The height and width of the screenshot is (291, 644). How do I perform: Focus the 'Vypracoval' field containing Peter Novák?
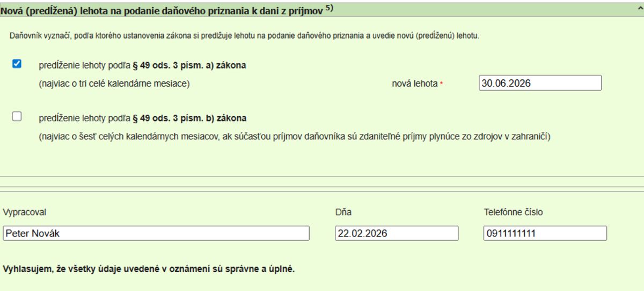pos(156,233)
